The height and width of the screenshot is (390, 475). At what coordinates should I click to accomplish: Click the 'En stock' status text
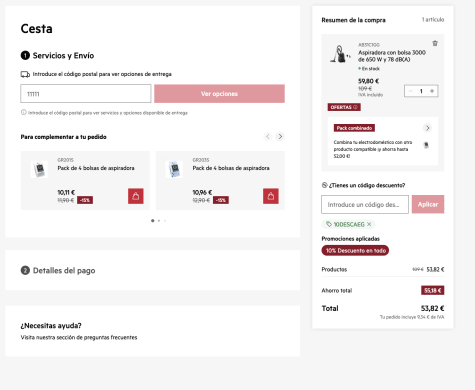point(369,69)
